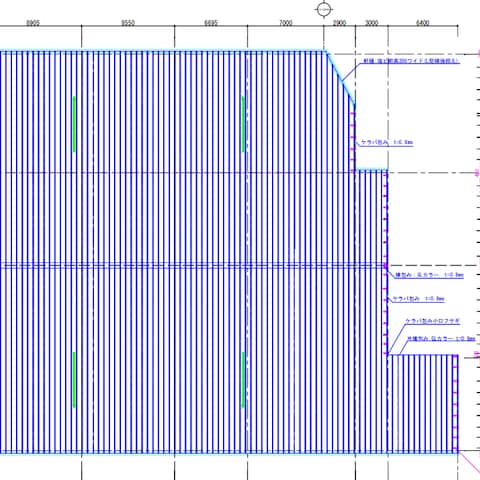Select the 片棟包み カラー annotation text
This screenshot has height=480, width=480.
[441, 339]
